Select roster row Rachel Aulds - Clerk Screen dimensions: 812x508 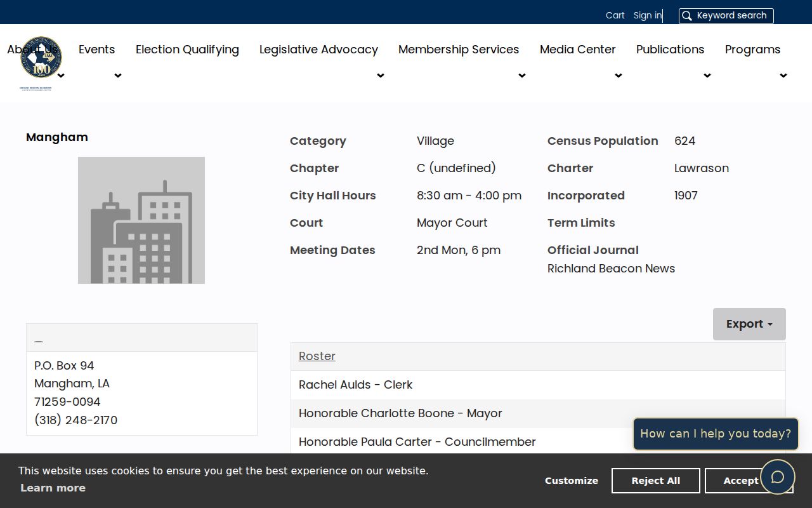(x=538, y=385)
